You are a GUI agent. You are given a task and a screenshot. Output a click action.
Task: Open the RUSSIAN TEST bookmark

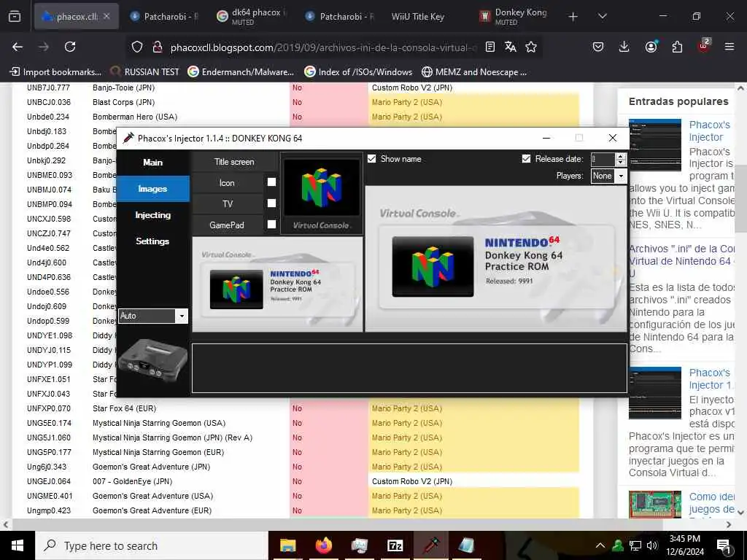point(145,72)
